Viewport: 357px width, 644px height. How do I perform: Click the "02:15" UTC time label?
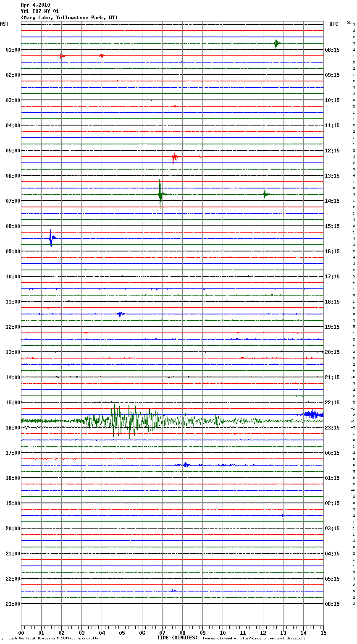(x=332, y=503)
